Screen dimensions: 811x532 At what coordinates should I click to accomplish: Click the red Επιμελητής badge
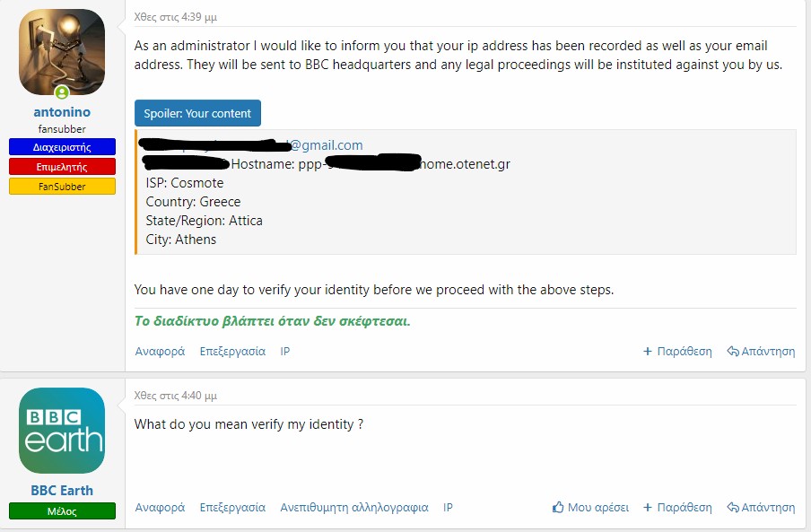click(62, 167)
